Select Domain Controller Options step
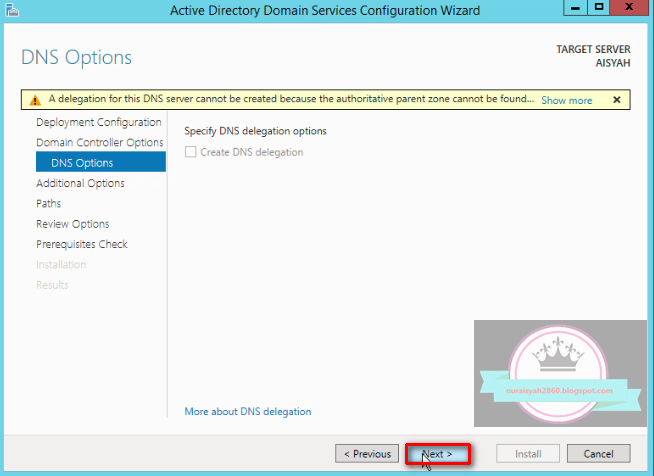 [100, 142]
